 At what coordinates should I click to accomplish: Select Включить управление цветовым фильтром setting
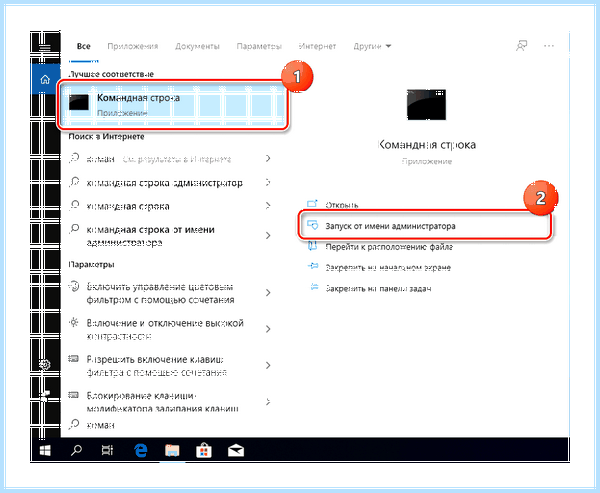(x=160, y=293)
